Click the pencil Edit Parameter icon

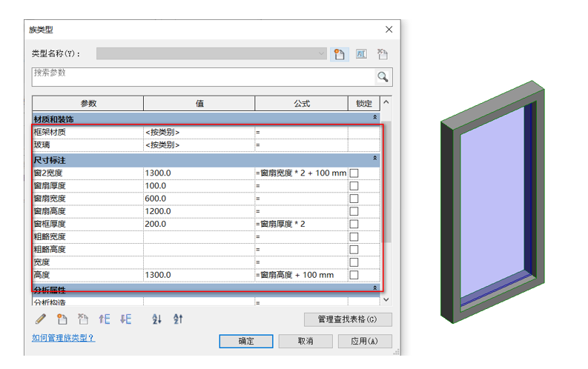(41, 319)
